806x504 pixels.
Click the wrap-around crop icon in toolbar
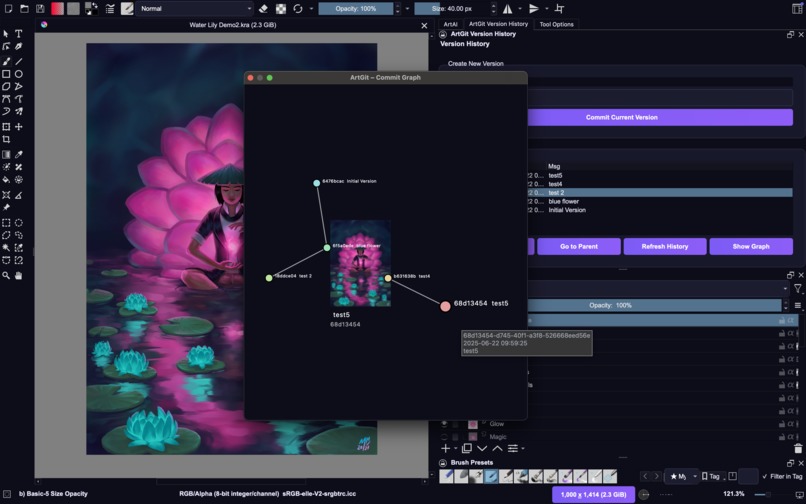[x=560, y=9]
